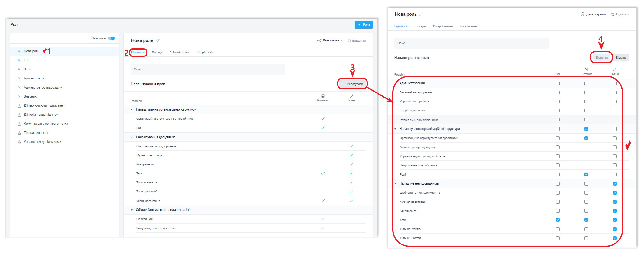This screenshot has width=644, height=255.
Task: Check the 'Всі' checkbox for Адміністрування
Action: (x=558, y=83)
